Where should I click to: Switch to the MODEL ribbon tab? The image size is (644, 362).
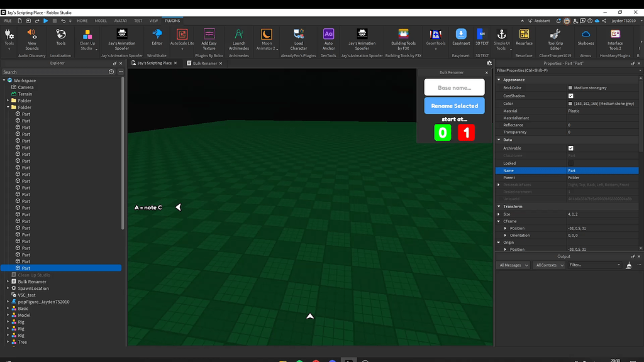click(x=101, y=21)
